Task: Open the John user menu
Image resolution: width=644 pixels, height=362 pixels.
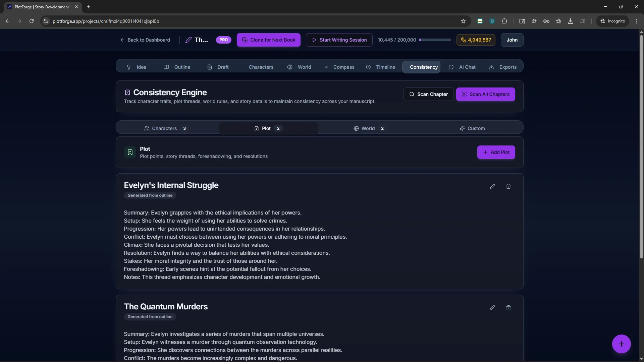Action: [x=512, y=40]
